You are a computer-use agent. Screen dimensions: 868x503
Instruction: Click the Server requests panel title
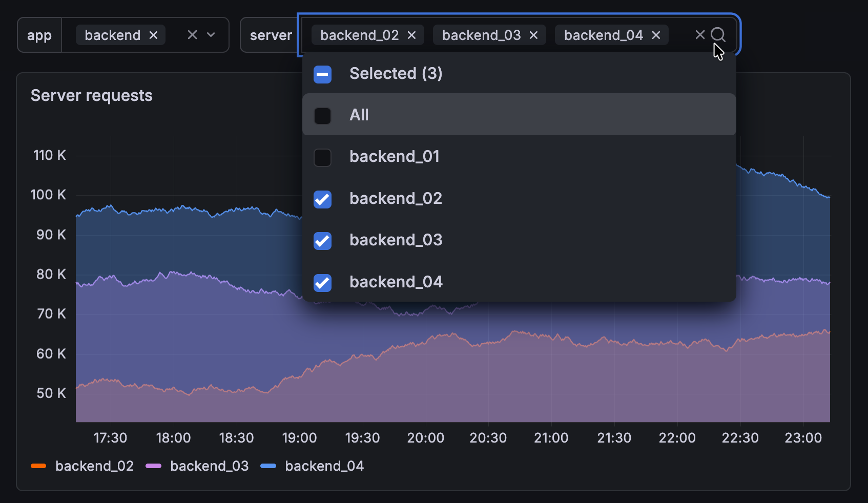click(92, 95)
